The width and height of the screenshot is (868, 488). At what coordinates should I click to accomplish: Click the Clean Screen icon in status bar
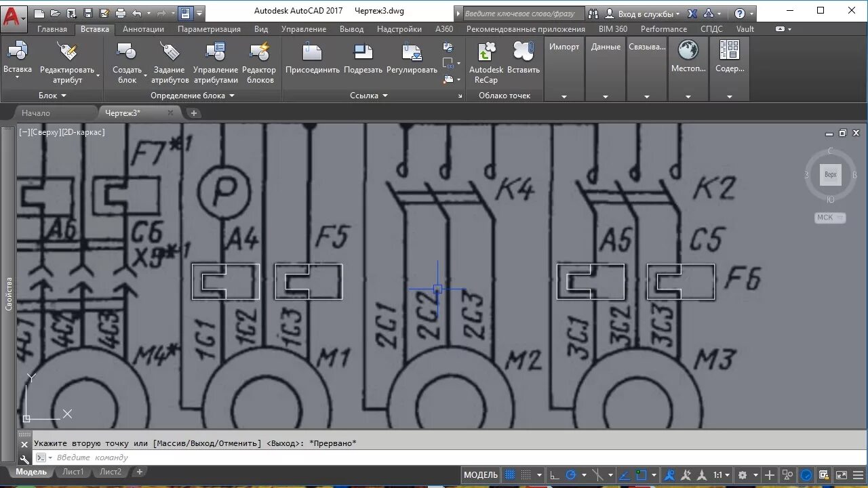click(x=841, y=475)
